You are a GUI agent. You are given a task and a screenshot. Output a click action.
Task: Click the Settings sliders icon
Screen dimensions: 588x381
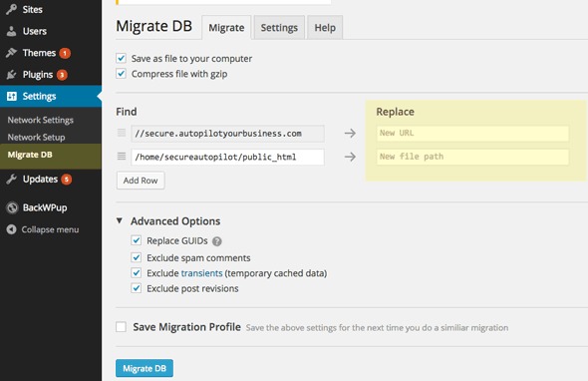click(12, 96)
